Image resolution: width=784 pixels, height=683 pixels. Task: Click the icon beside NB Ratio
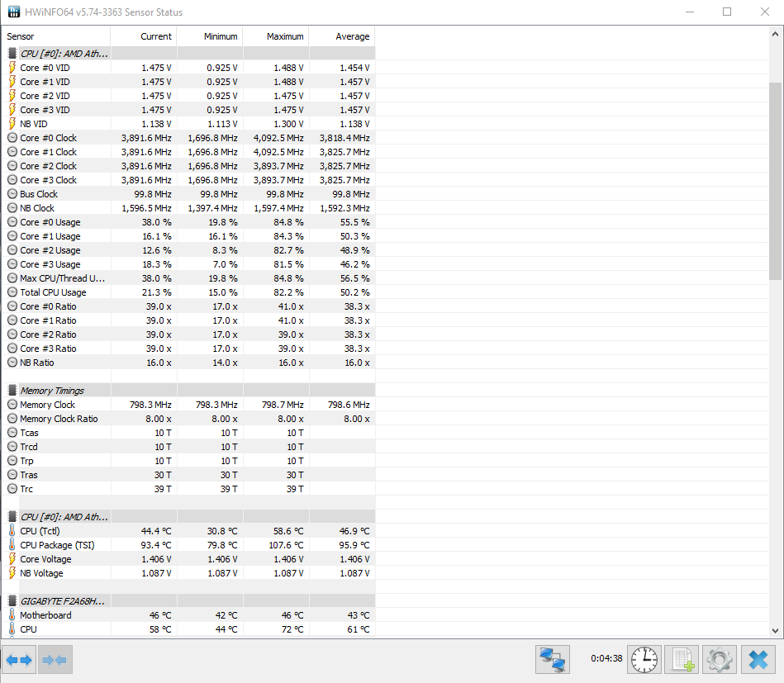12,363
